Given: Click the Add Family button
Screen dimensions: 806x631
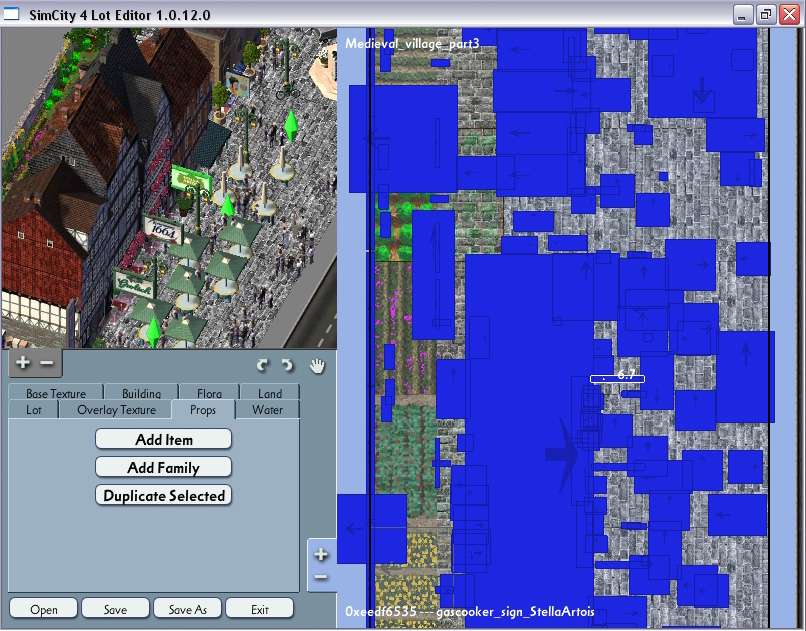Looking at the screenshot, I should pyautogui.click(x=163, y=468).
